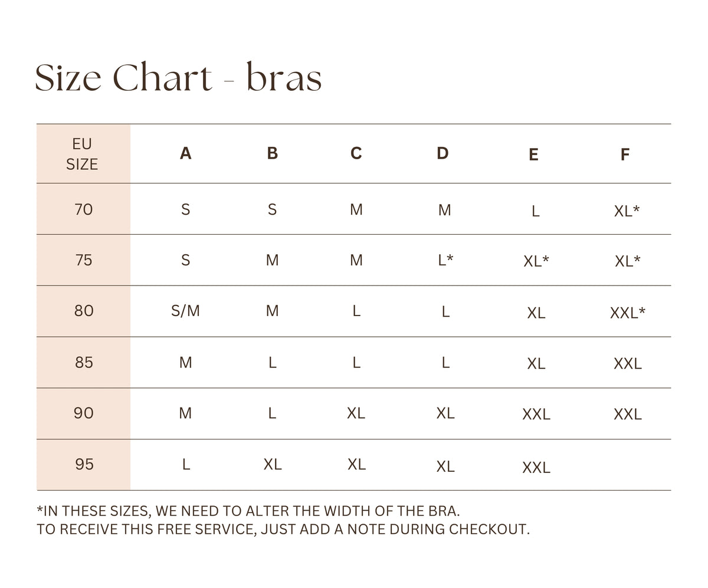Click the "Size Chart - bras" title
The width and height of the screenshot is (708, 588).
click(x=178, y=78)
